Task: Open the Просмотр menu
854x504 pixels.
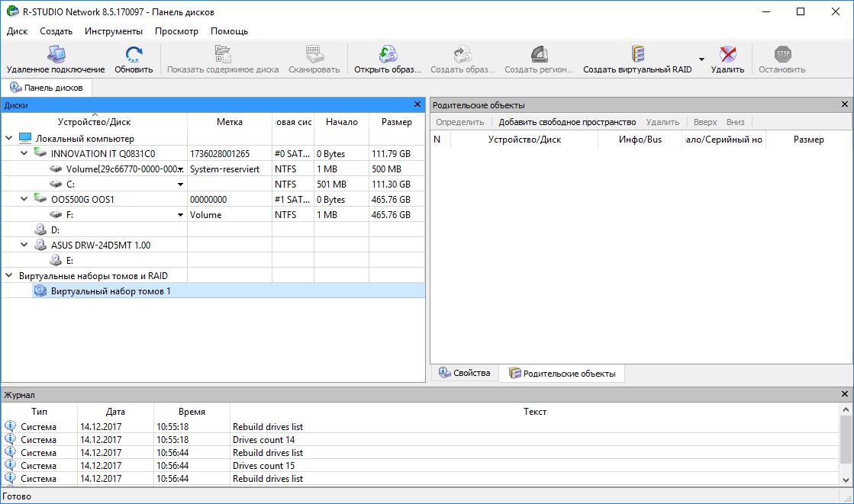Action: 176,31
